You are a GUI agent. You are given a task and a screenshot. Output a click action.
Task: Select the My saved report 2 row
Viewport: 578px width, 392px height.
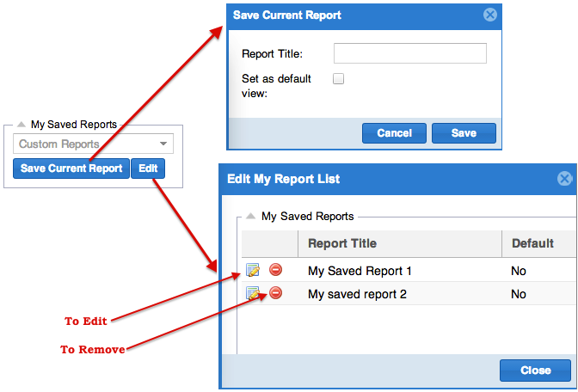[358, 294]
